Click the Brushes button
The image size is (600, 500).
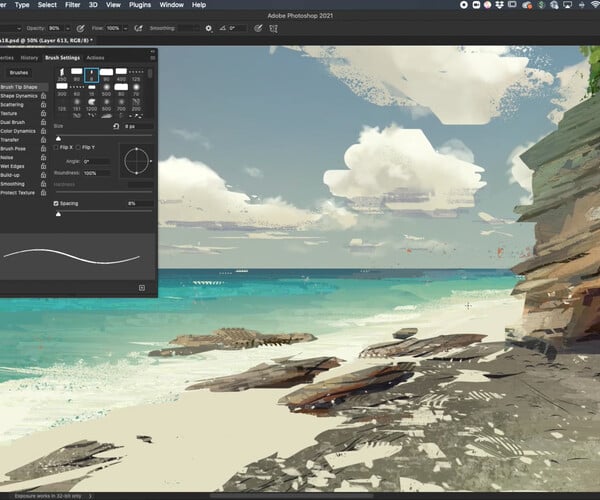(19, 73)
